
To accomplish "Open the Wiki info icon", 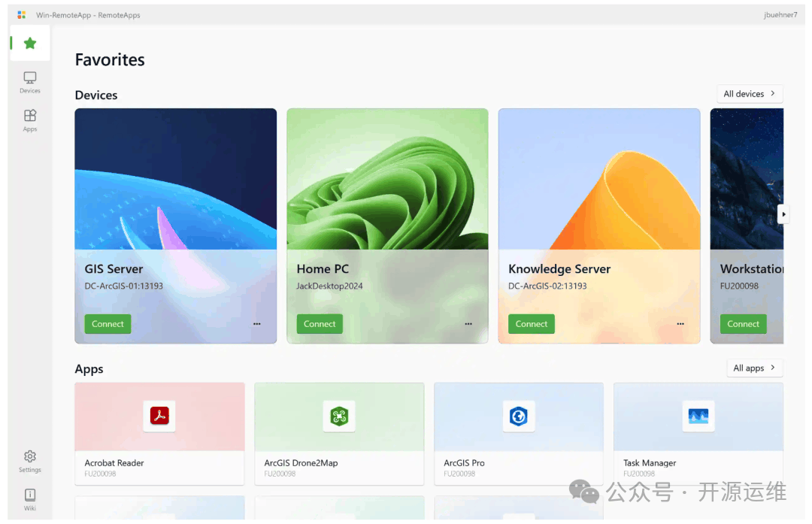I will 30,499.
